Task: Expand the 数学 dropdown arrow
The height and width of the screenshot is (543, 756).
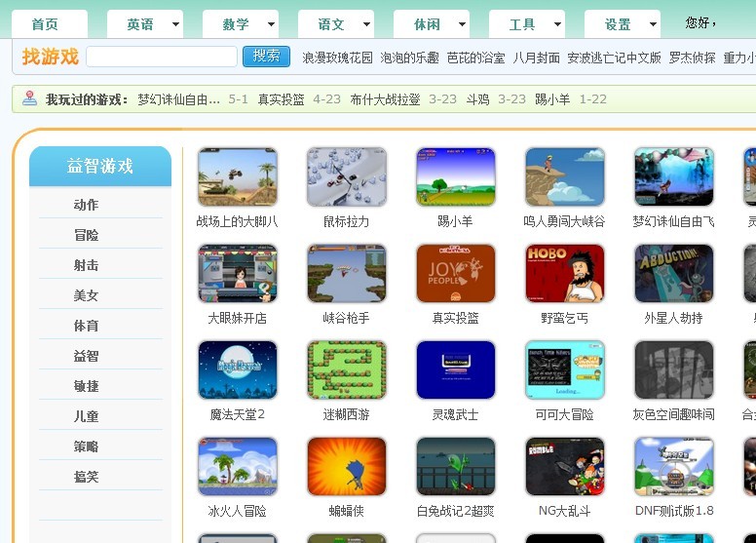Action: (271, 24)
